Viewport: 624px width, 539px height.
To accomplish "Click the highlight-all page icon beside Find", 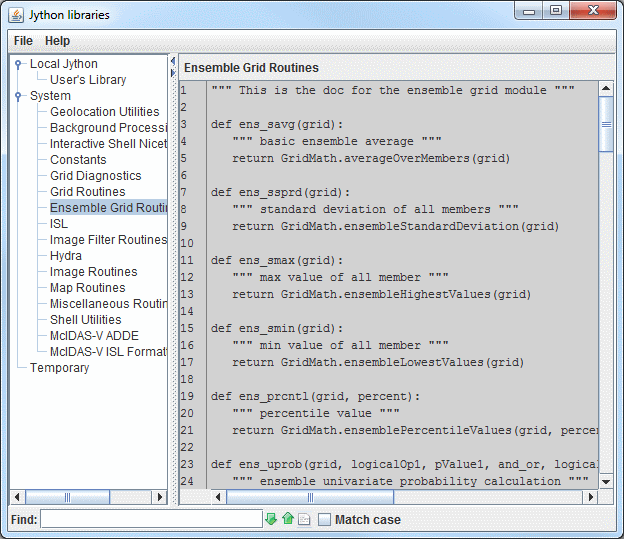I will pyautogui.click(x=304, y=519).
